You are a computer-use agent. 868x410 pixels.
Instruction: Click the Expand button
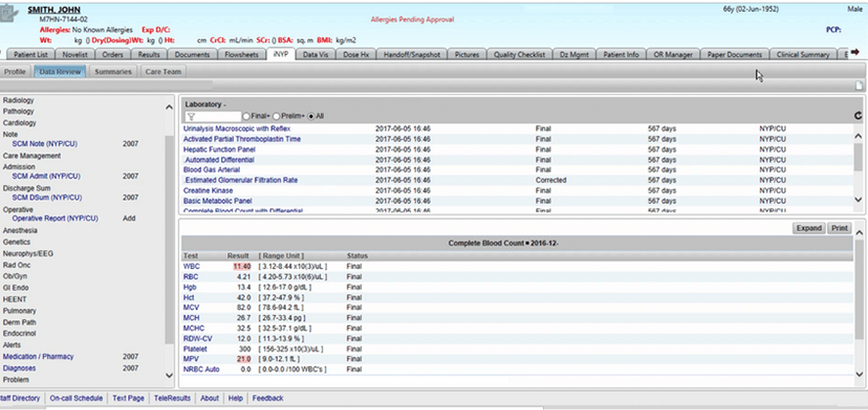tap(808, 229)
